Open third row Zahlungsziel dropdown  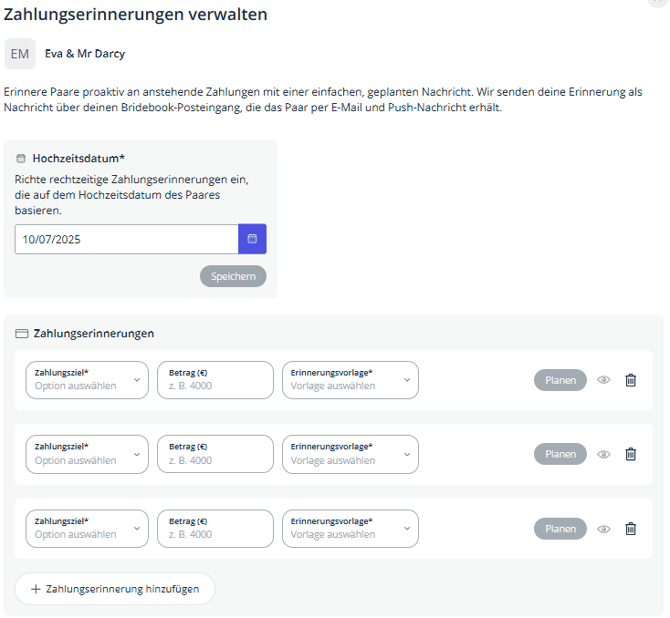[x=87, y=528]
